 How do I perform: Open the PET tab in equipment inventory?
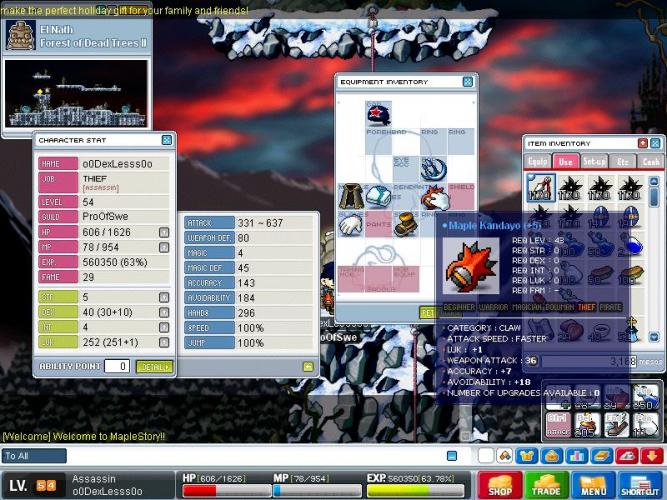[428, 313]
